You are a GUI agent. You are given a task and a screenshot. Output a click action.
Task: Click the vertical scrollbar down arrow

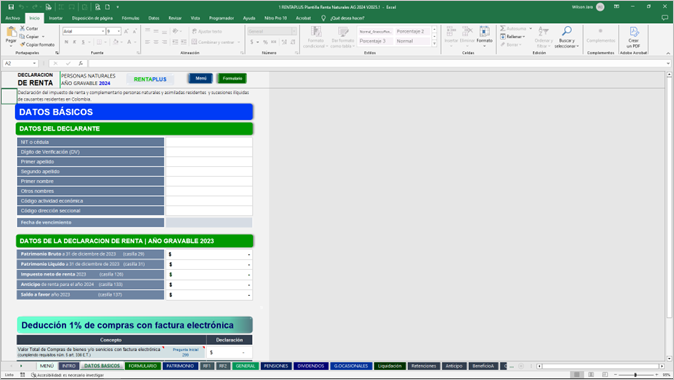pos(669,359)
